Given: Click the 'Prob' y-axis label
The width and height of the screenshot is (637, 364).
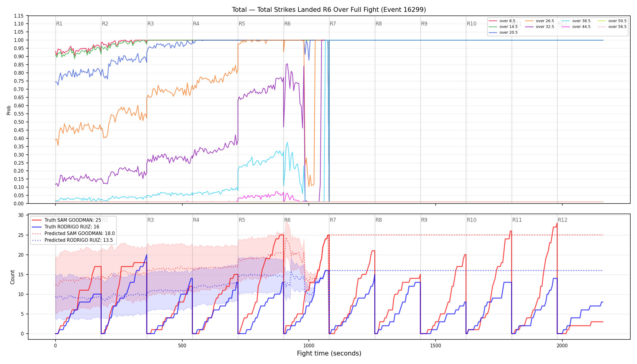Looking at the screenshot, I should click(x=9, y=110).
